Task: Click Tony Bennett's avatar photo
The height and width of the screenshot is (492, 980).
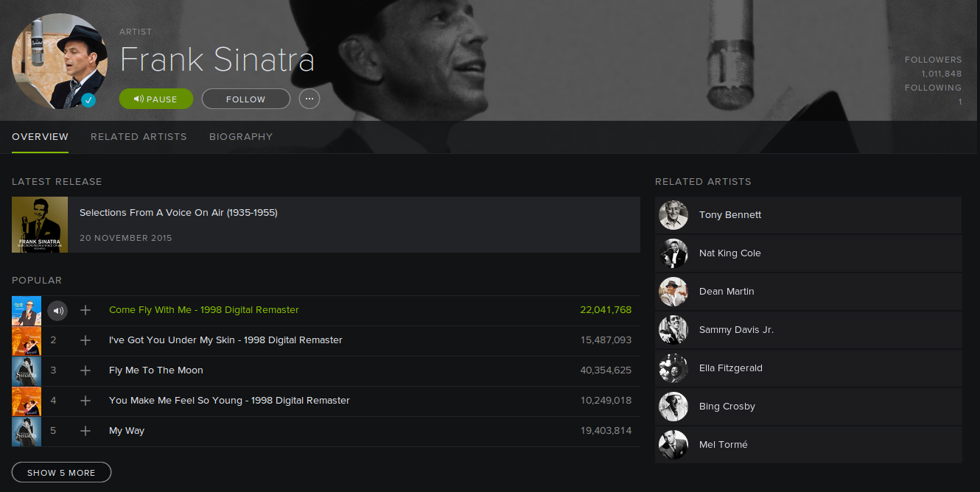Action: pyautogui.click(x=673, y=215)
